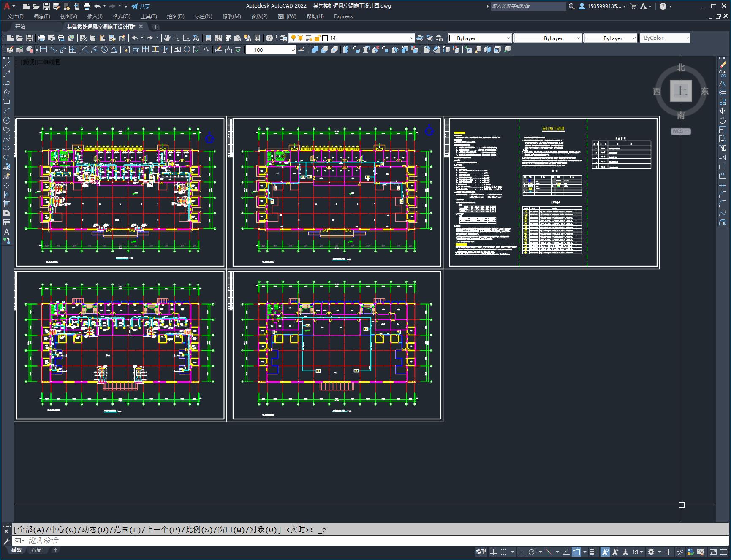
Task: Click the Trim tool in right toolbar
Action: point(723,148)
